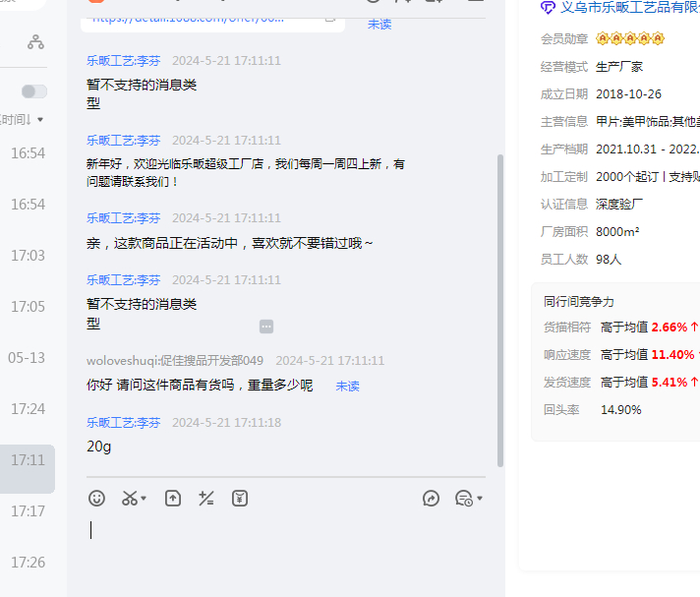Viewport: 700px width, 597px height.
Task: Open chat history via bubble-clock icon
Action: pyautogui.click(x=463, y=499)
